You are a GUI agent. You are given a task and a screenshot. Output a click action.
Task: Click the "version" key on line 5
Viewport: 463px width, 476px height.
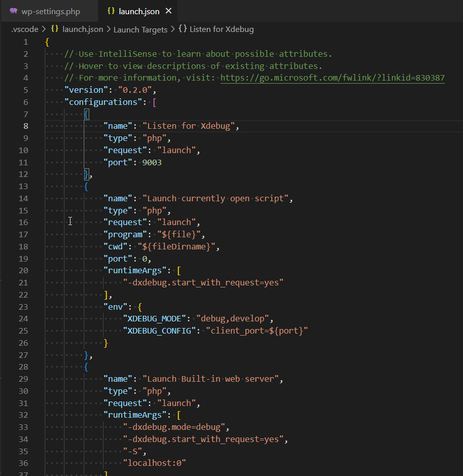click(x=86, y=90)
